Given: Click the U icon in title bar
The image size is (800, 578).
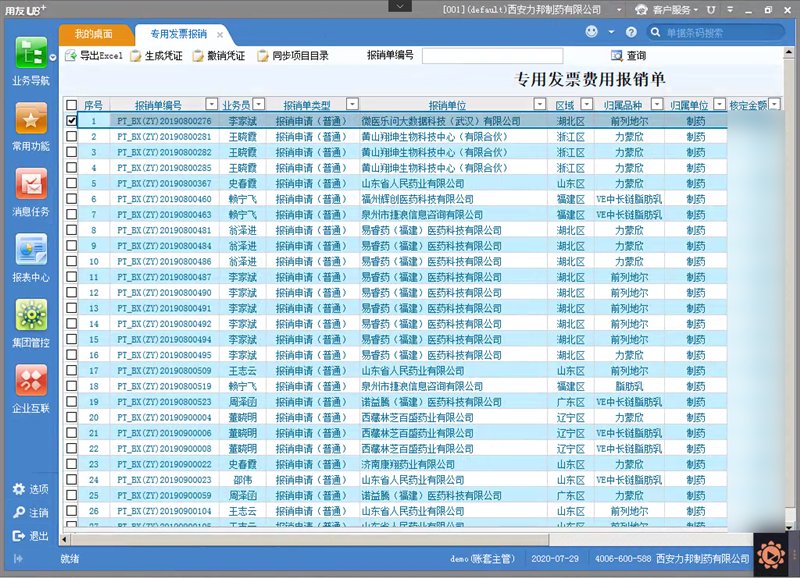Looking at the screenshot, I should (711, 9).
